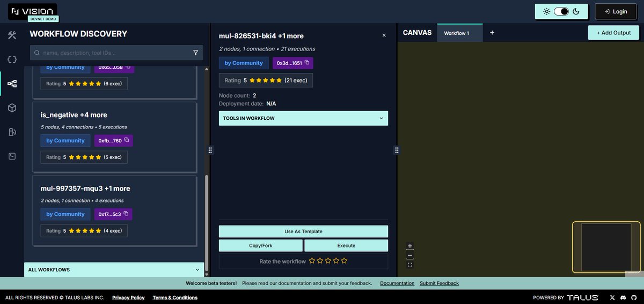Open the terminal console sidebar icon

[12, 156]
